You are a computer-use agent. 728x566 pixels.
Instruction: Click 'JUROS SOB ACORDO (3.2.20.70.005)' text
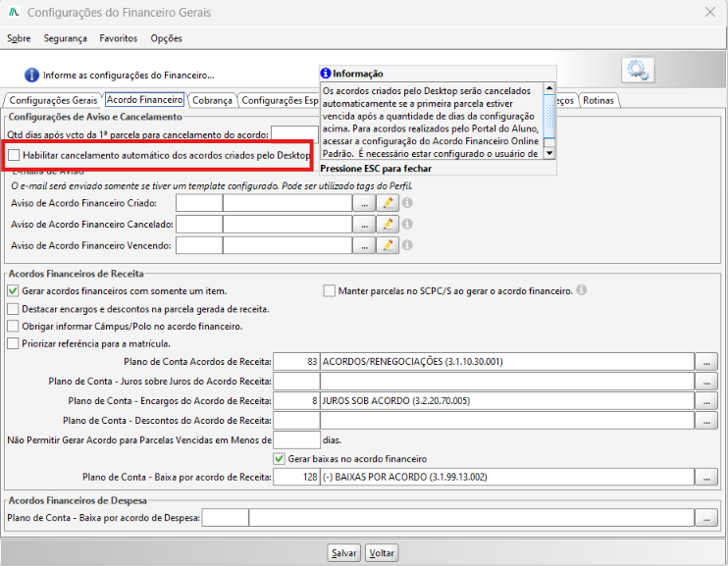[396, 400]
